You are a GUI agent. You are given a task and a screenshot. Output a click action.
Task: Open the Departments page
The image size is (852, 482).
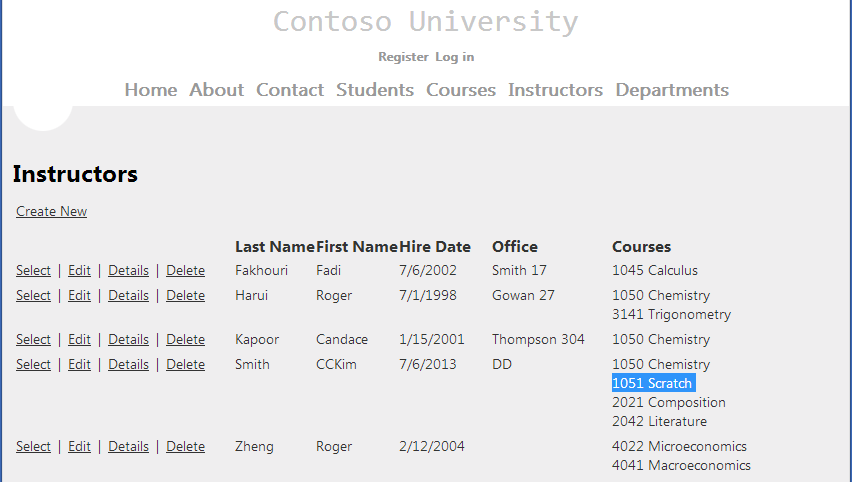672,90
